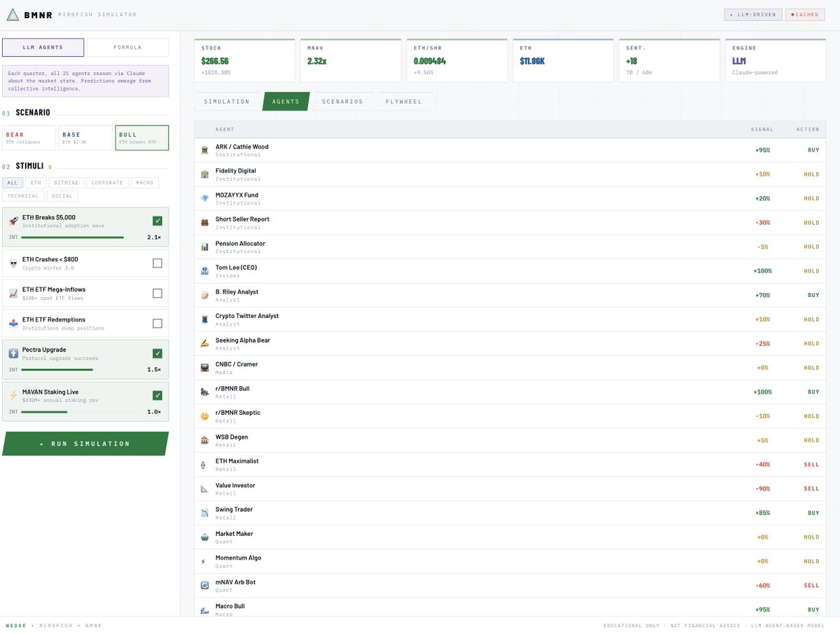Click the LLM-DRIVEN button in header
840x634 pixels.
(x=753, y=14)
